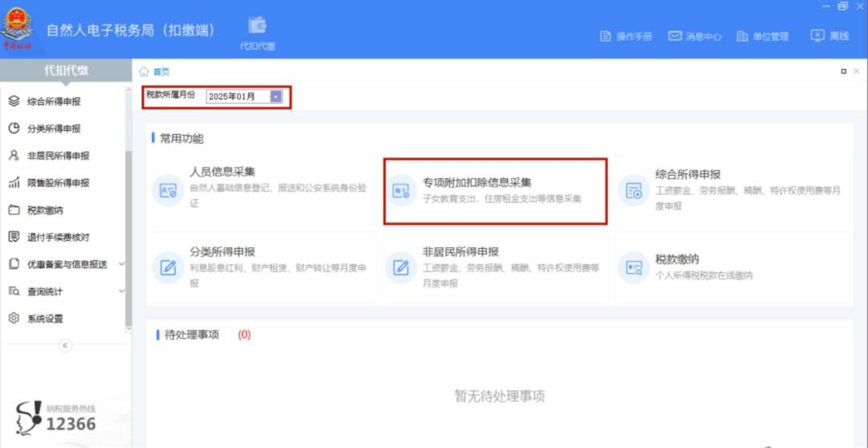
Task: Click the sidebar vertical scrollbar
Action: point(129,238)
